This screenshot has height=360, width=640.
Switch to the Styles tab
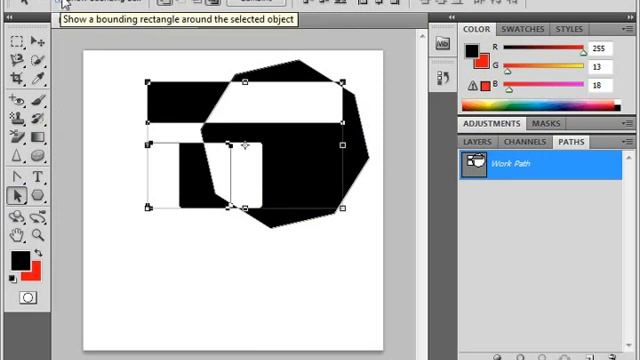pyautogui.click(x=569, y=29)
